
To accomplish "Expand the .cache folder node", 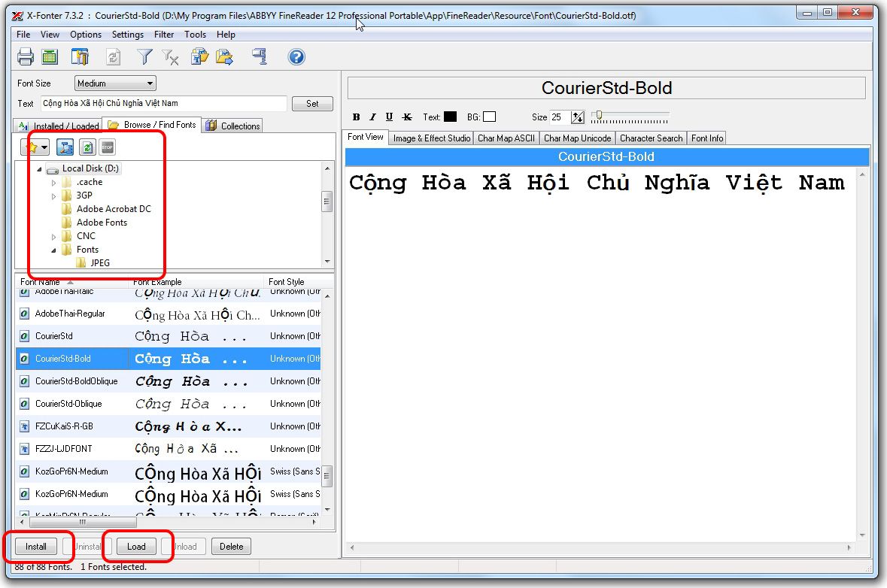I will [53, 183].
